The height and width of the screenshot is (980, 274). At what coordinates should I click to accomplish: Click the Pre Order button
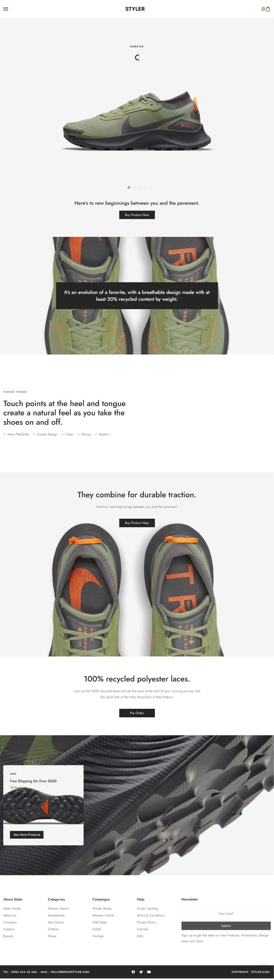[x=137, y=713]
